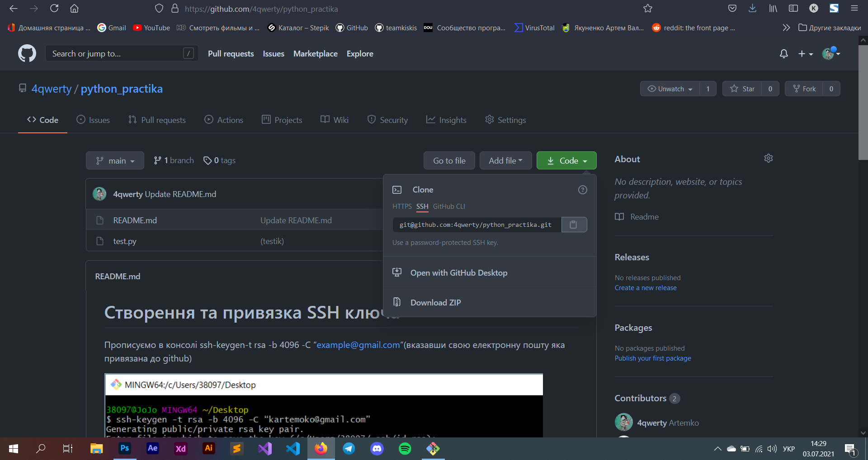Open Publish your first package link
Image resolution: width=868 pixels, height=460 pixels.
653,358
